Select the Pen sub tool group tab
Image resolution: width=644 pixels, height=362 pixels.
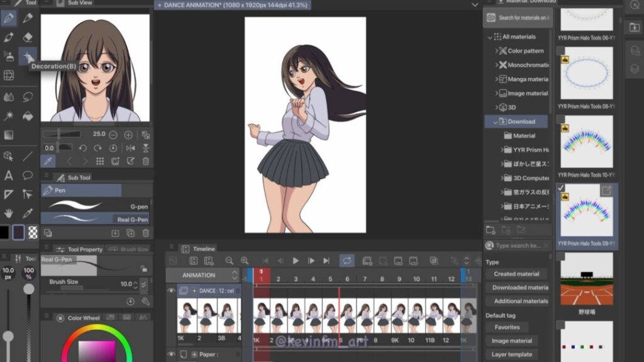coord(81,190)
